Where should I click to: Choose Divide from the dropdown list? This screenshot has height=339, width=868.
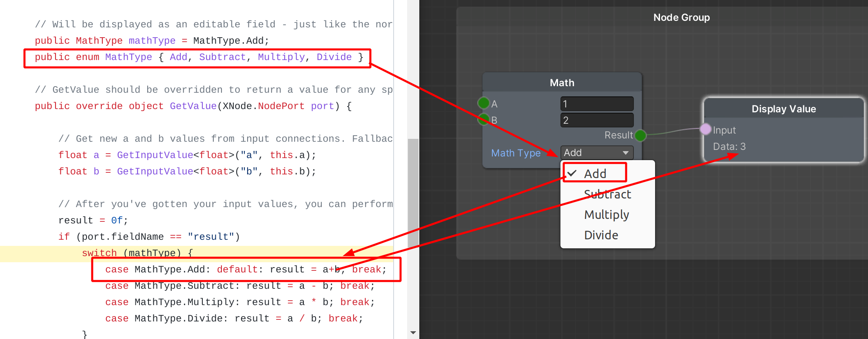pyautogui.click(x=601, y=235)
